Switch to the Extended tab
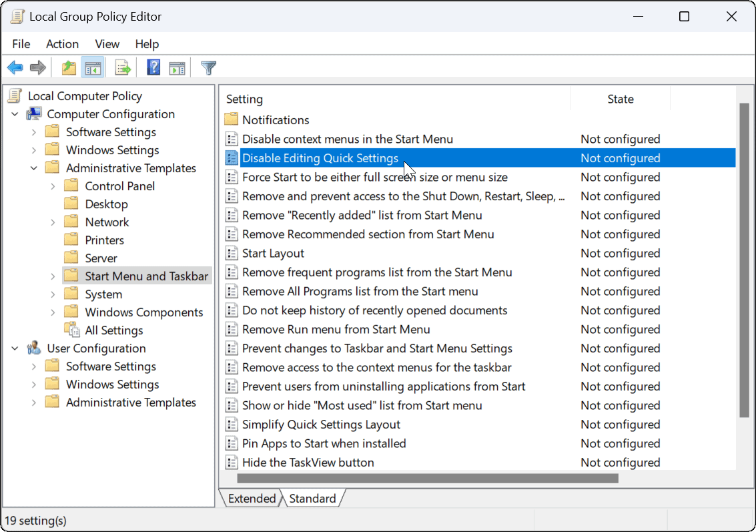Image resolution: width=756 pixels, height=532 pixels. coord(252,499)
